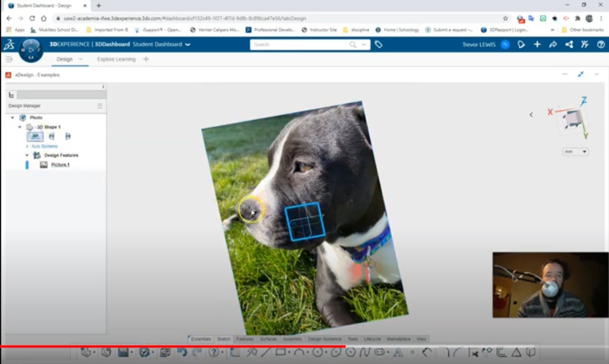This screenshot has height=364, width=609.
Task: Select the XY plane icon
Action: (35, 136)
